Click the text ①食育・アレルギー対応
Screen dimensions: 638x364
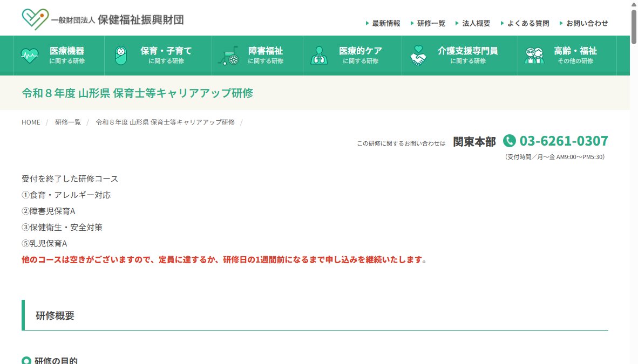click(66, 195)
